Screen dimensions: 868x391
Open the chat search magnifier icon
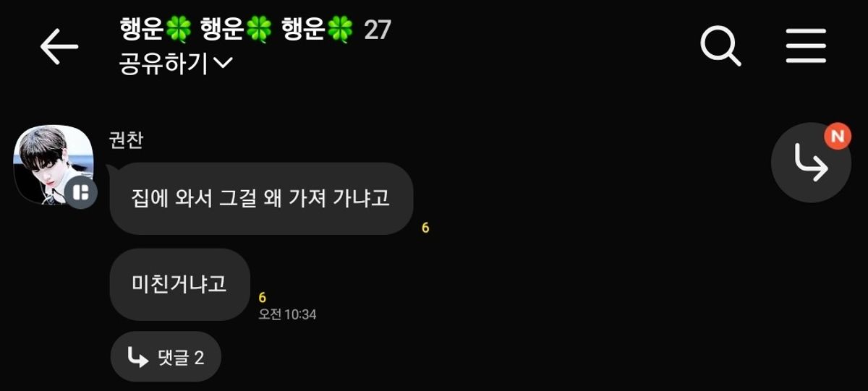coord(721,46)
